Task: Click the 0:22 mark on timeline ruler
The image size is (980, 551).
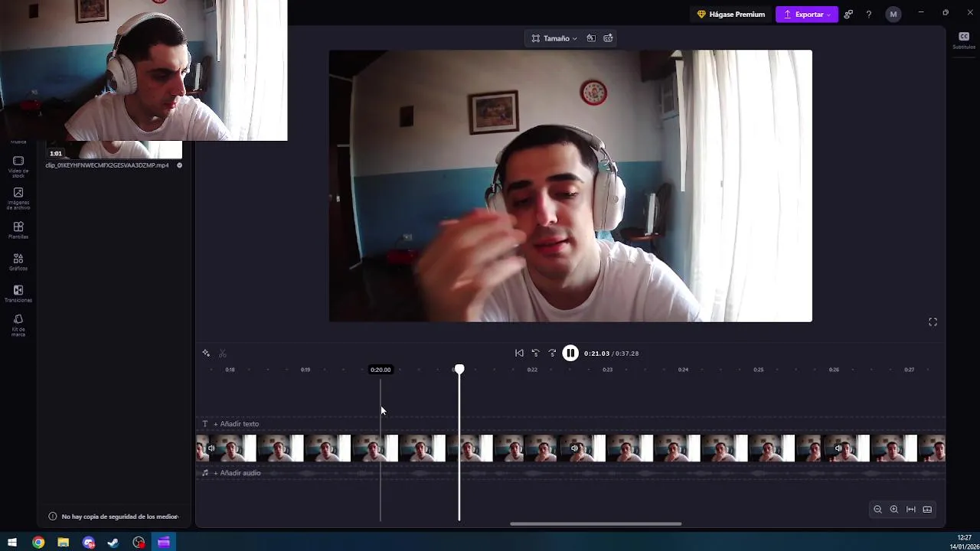Action: pos(532,370)
